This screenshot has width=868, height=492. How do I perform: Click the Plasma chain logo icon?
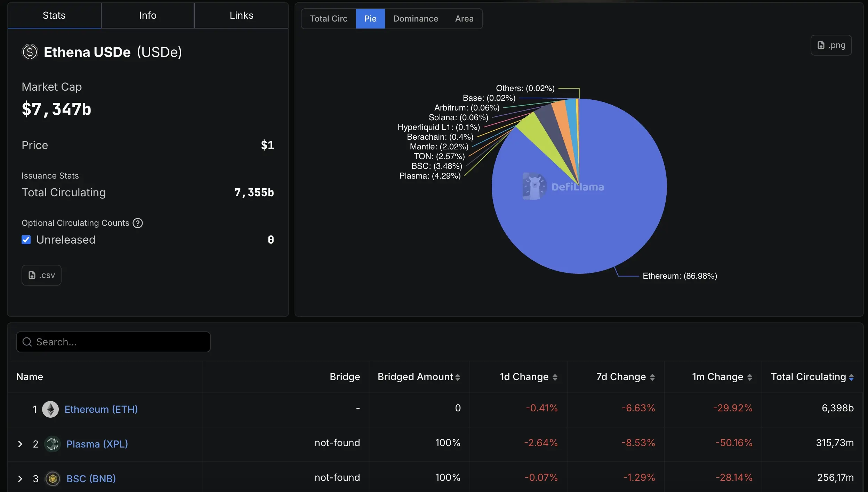tap(53, 444)
